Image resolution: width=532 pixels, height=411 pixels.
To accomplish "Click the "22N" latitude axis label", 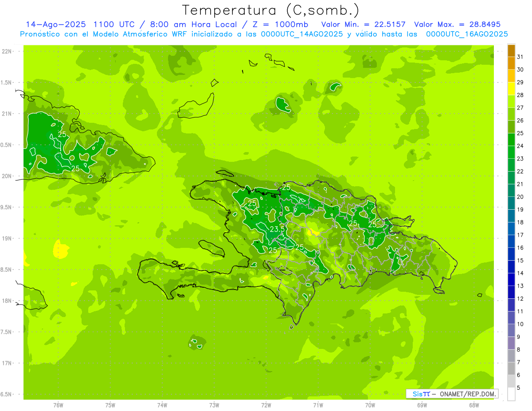I will coord(7,51).
